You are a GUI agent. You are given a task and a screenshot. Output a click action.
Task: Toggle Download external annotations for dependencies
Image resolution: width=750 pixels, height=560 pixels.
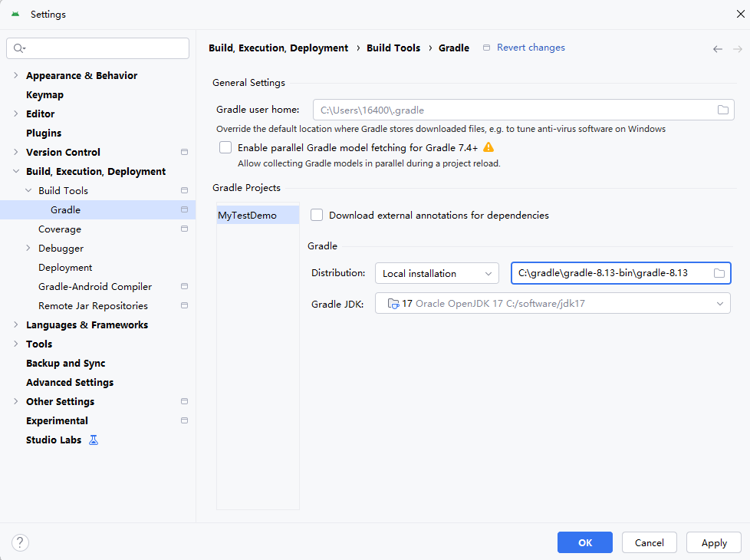317,215
